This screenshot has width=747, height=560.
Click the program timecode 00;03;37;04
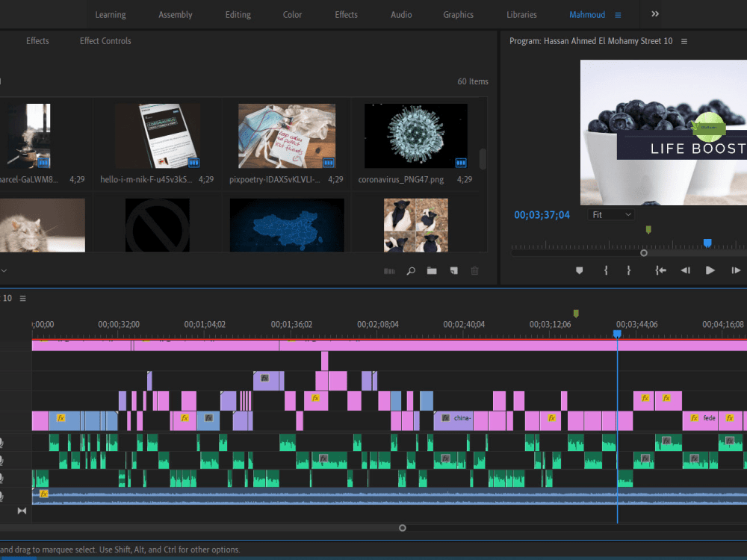[x=542, y=215]
